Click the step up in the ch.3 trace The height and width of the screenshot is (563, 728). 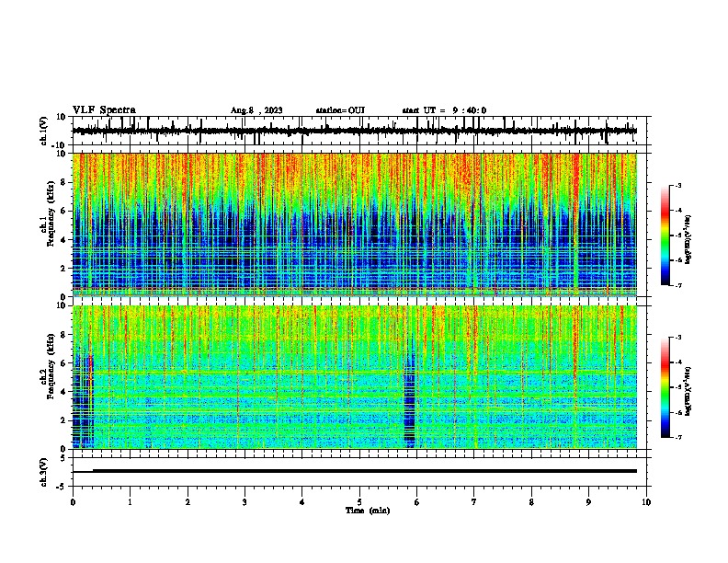tap(93, 471)
